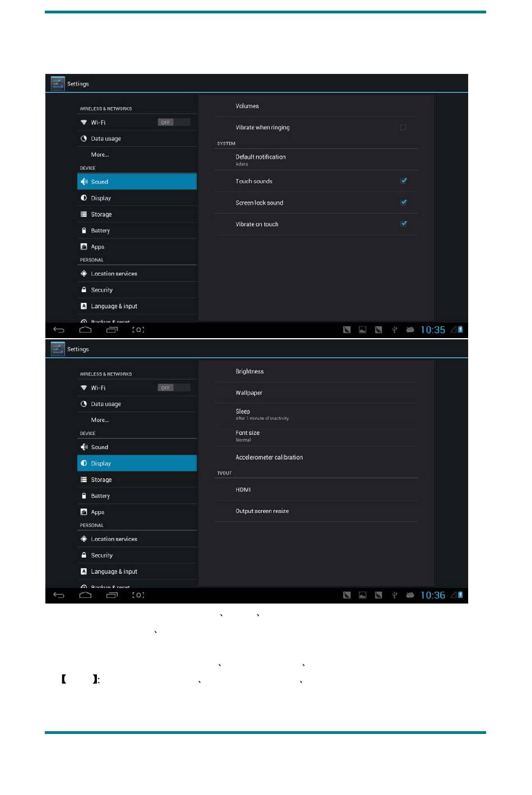Open Output screen resize

pos(316,511)
